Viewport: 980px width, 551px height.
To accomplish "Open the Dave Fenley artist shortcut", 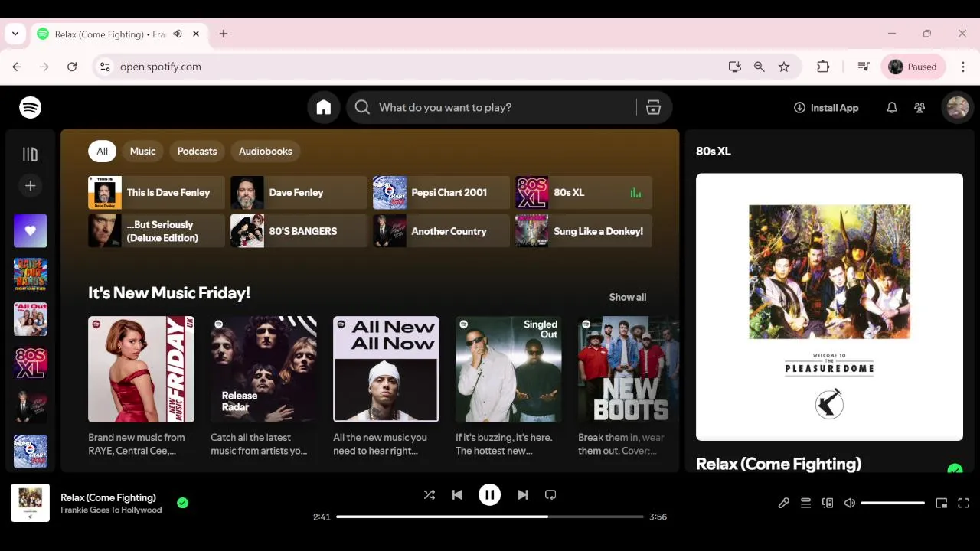I will pyautogui.click(x=299, y=193).
